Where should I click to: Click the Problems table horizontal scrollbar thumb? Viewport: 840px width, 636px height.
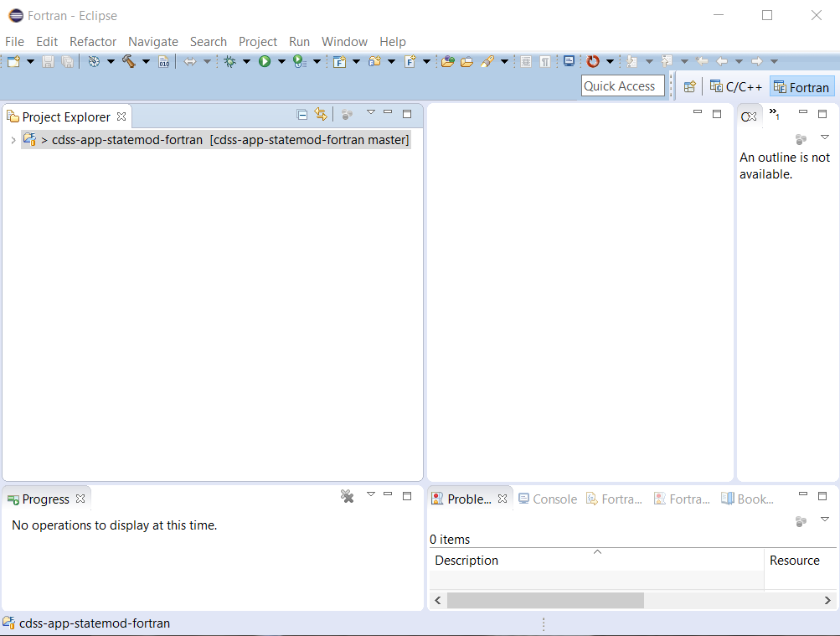[x=545, y=601]
